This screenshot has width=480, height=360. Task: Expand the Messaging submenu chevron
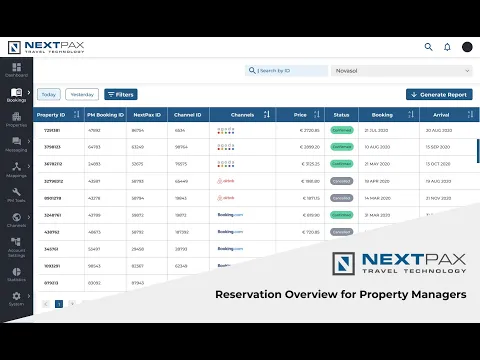click(x=29, y=141)
